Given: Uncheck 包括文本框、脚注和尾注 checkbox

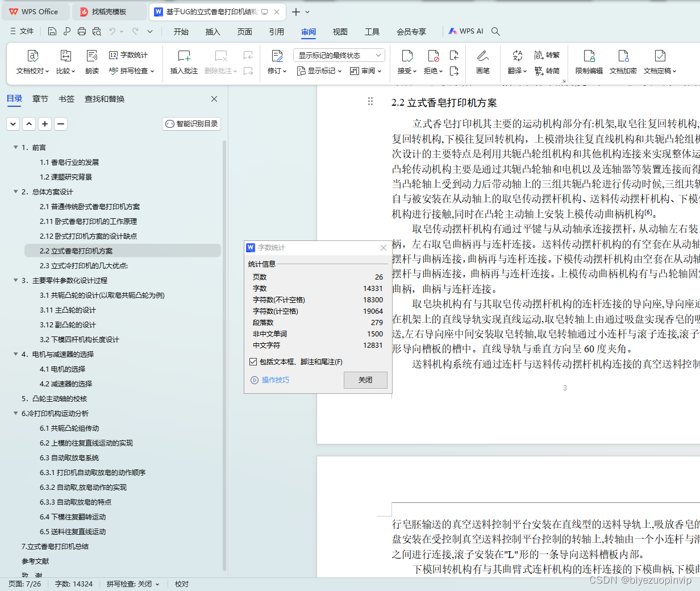Looking at the screenshot, I should tap(253, 361).
